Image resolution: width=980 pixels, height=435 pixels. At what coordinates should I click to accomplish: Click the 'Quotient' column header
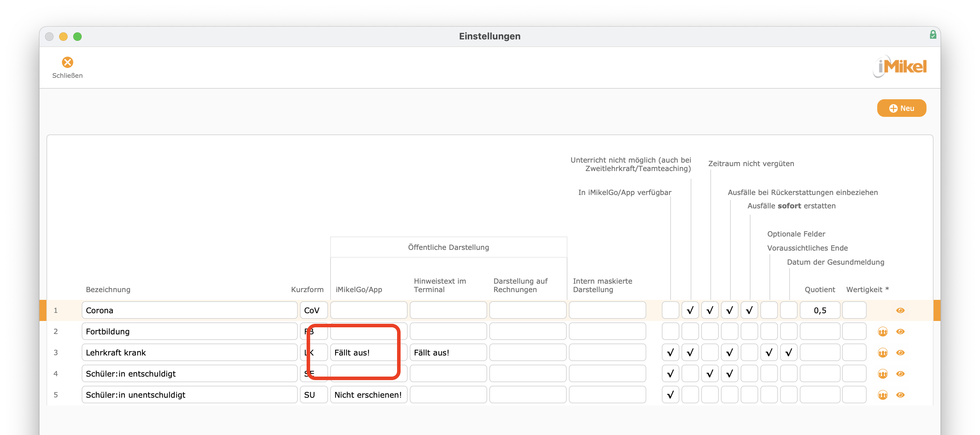820,289
